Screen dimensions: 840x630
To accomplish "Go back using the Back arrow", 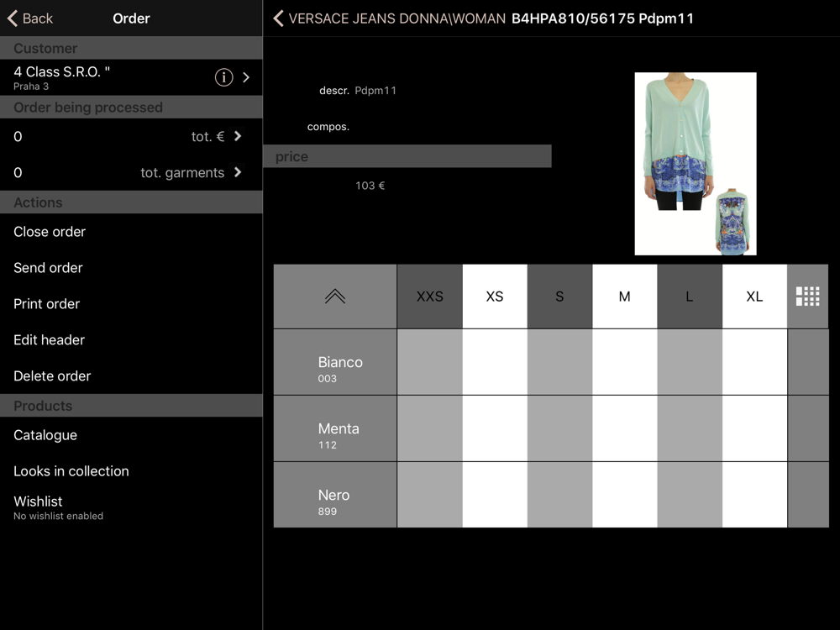I will (x=30, y=18).
